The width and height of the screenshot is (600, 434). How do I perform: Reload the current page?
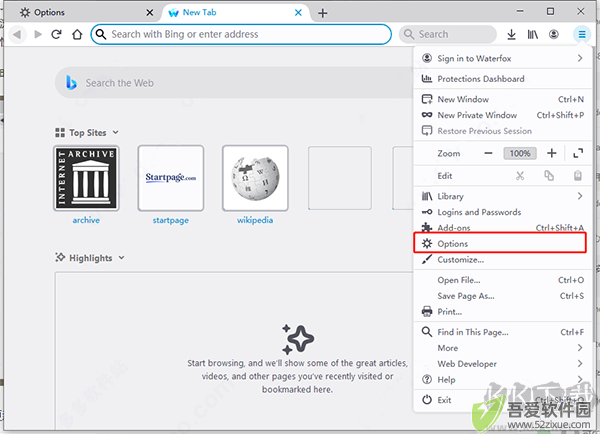56,34
